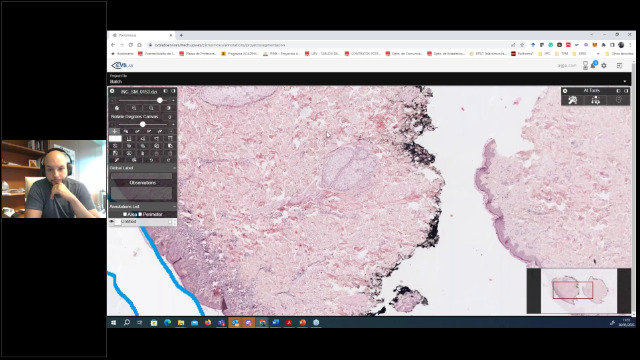This screenshot has height=360, width=640.
Task: Select the magic wand AI tool
Action: tap(573, 100)
